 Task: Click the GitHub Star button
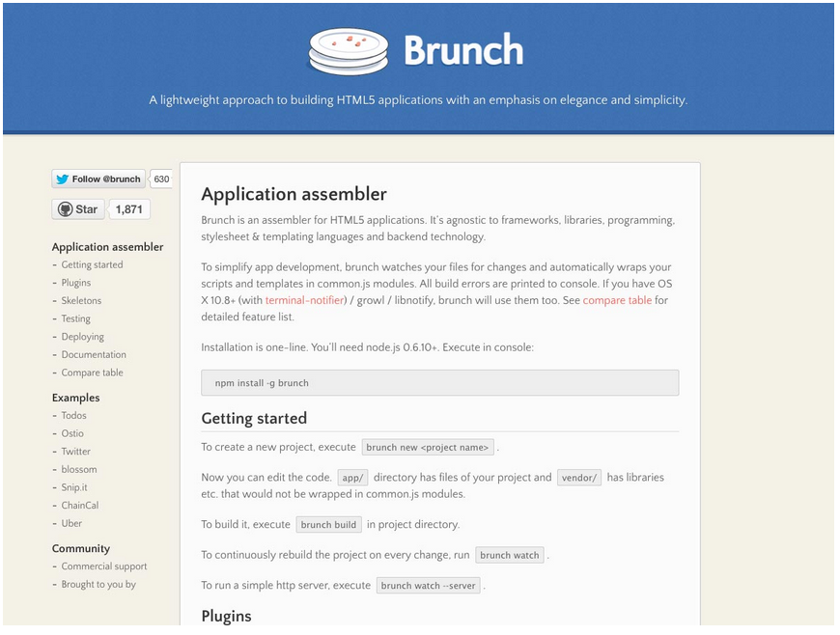78,208
